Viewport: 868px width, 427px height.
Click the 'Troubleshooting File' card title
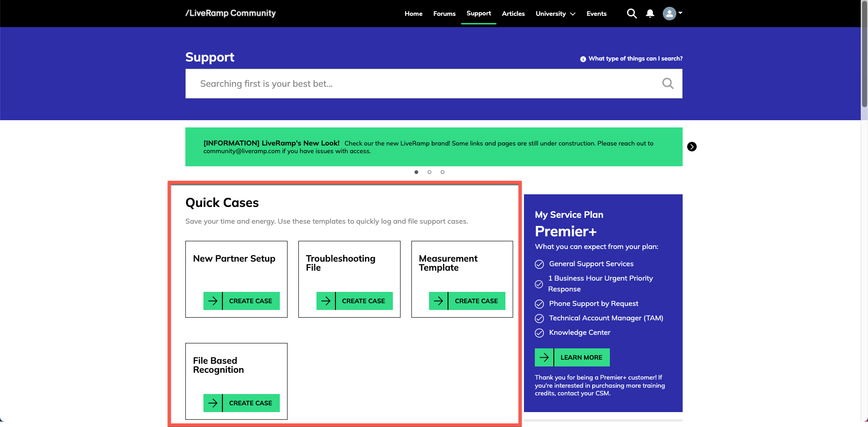tap(340, 263)
